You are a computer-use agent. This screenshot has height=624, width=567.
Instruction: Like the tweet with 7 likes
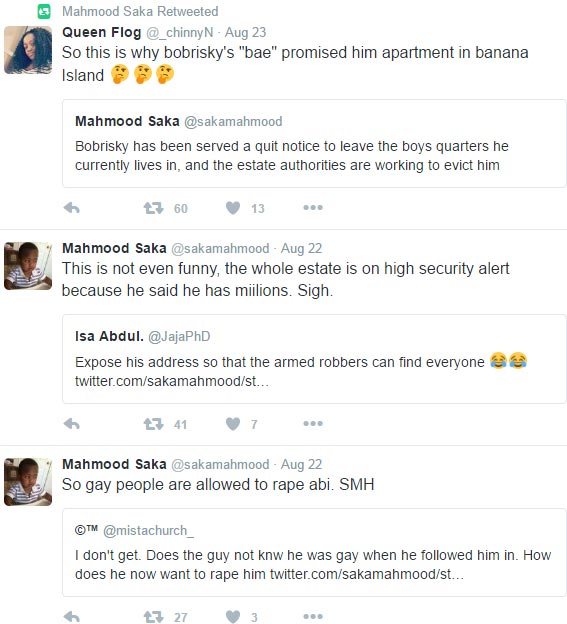click(x=233, y=424)
